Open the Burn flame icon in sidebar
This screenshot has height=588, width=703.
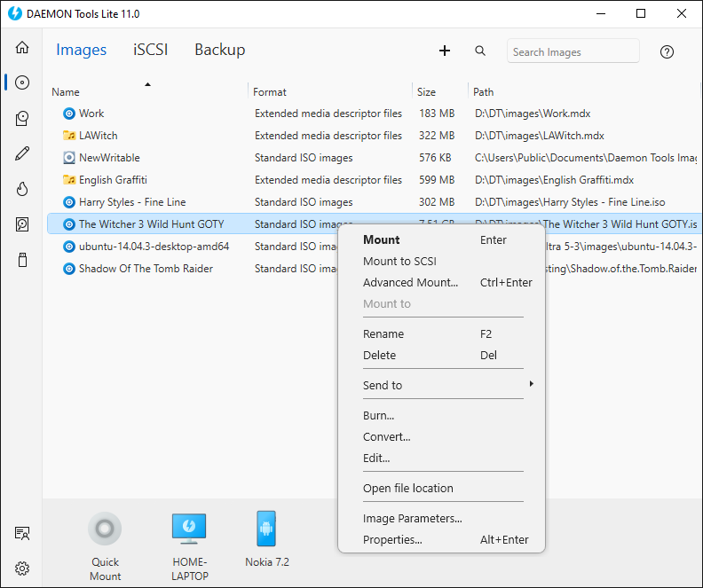tap(22, 189)
